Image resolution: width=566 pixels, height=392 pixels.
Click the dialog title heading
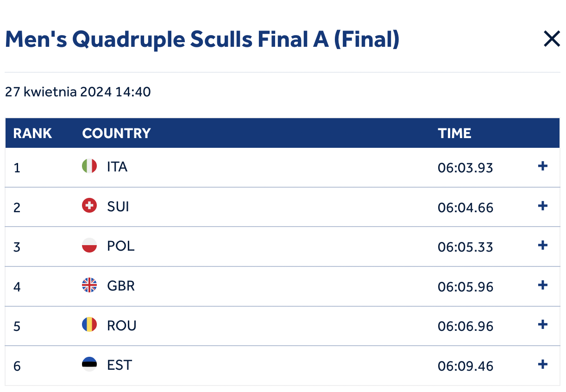[202, 40]
